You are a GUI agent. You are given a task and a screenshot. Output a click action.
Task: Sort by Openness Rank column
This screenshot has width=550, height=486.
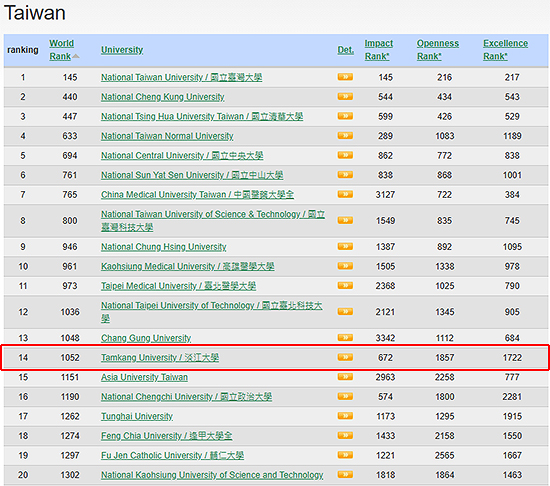pos(438,50)
